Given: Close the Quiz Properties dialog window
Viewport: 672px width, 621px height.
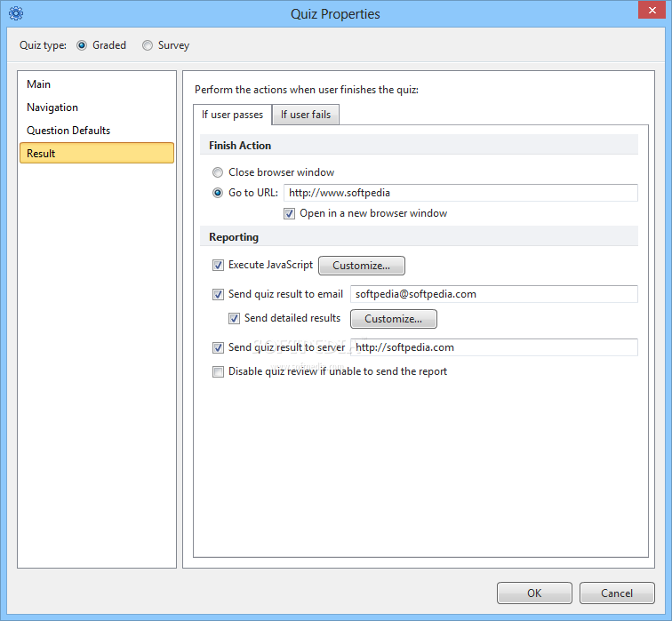Looking at the screenshot, I should coord(651,11).
